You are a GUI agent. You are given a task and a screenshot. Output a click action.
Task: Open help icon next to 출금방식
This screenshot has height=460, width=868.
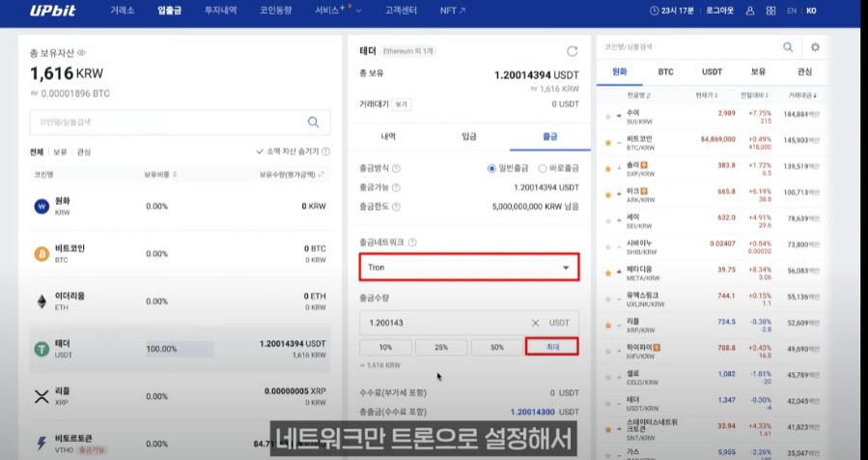pos(397,168)
